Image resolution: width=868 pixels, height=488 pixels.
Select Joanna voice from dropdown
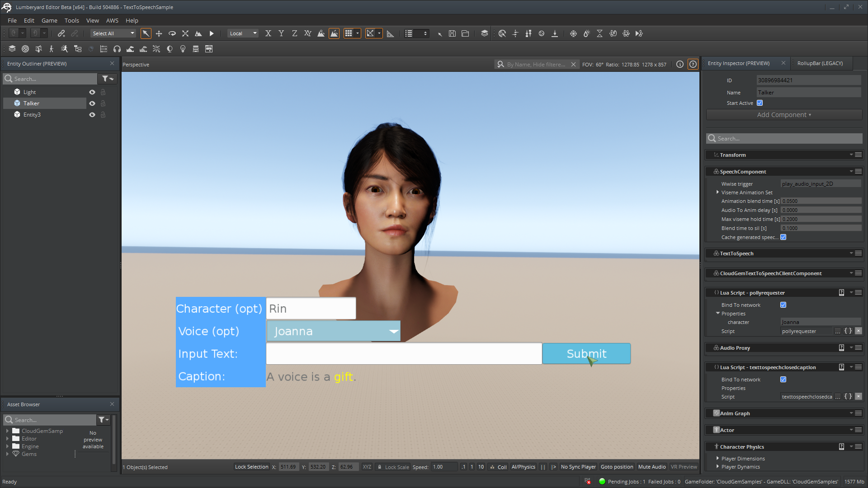point(333,331)
